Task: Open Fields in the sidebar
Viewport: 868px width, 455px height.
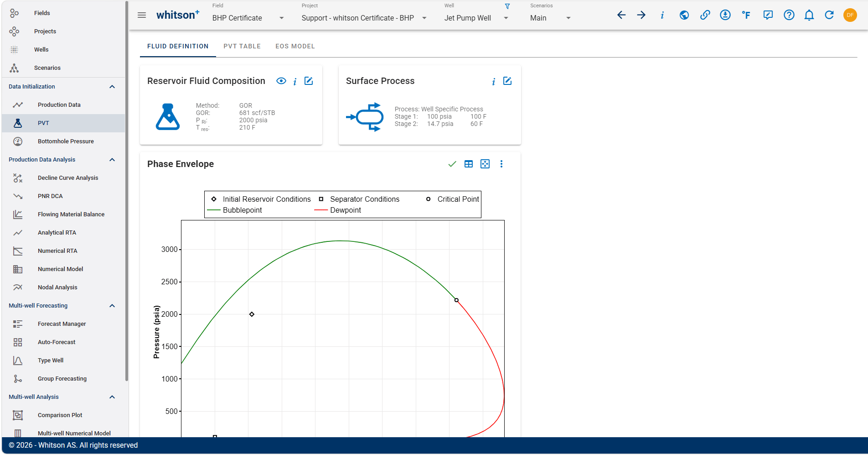Action: coord(63,13)
